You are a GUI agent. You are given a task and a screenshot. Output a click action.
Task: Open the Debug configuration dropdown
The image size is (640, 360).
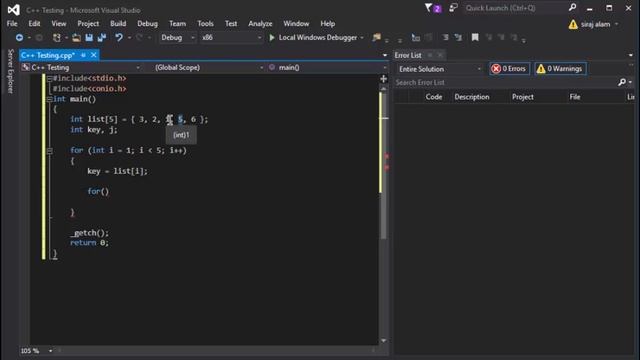[x=177, y=38]
